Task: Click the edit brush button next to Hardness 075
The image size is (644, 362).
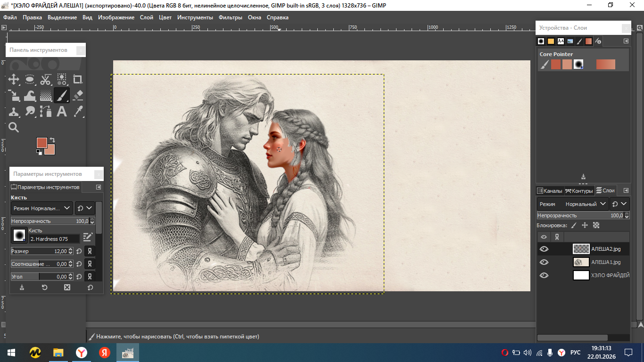Action: (88, 237)
